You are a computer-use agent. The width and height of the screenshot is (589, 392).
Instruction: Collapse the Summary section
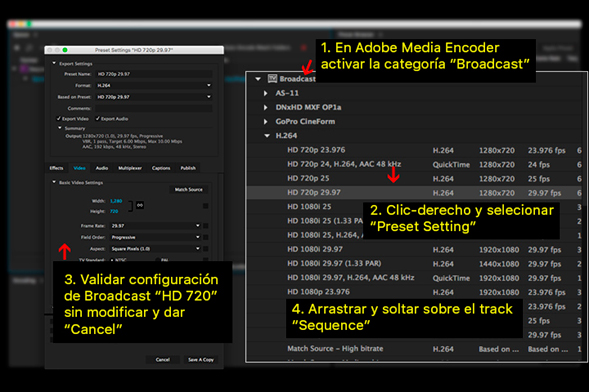click(60, 128)
